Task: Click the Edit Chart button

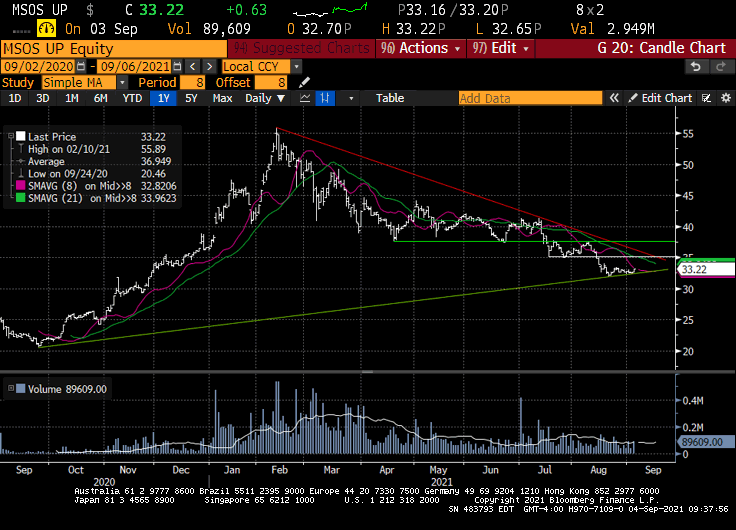Action: (660, 98)
